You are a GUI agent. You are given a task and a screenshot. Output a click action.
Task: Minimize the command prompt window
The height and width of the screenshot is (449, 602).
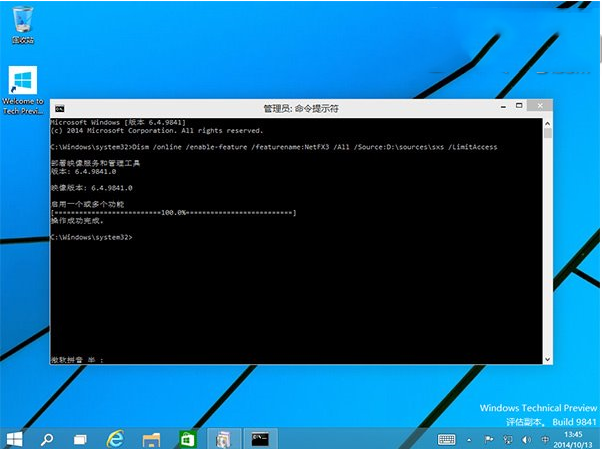click(503, 107)
